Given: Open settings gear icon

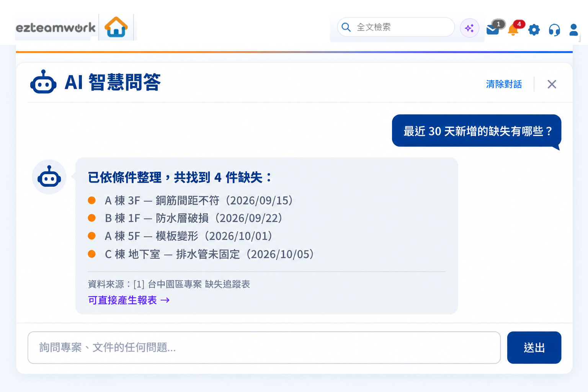Looking at the screenshot, I should (x=534, y=29).
